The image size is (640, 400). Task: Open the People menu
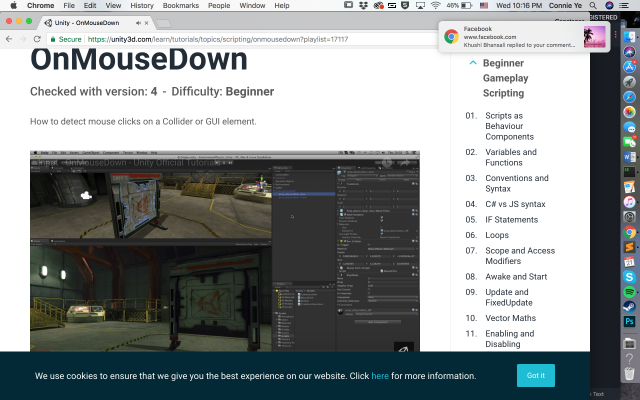point(219,5)
